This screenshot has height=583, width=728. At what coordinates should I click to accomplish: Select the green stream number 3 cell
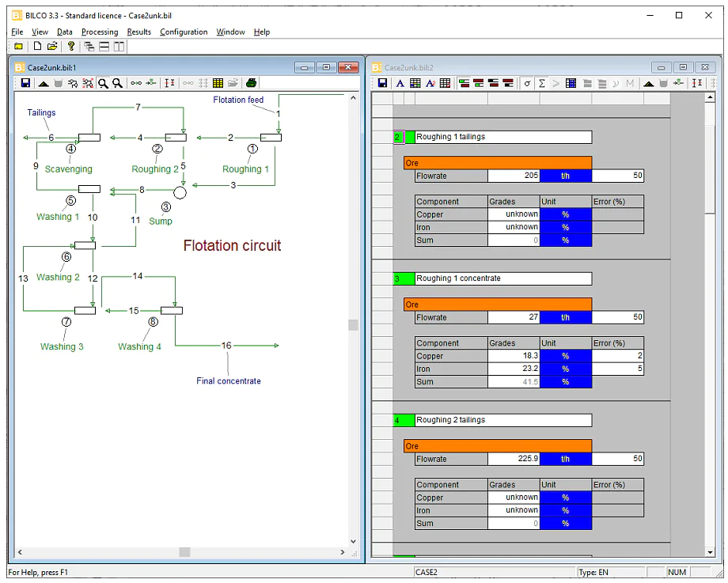pyautogui.click(x=404, y=278)
